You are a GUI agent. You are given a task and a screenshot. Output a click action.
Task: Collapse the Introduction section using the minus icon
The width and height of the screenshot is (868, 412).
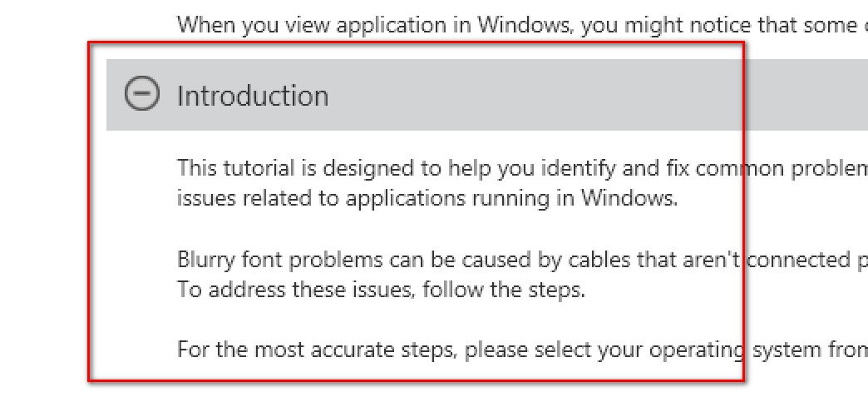click(141, 94)
